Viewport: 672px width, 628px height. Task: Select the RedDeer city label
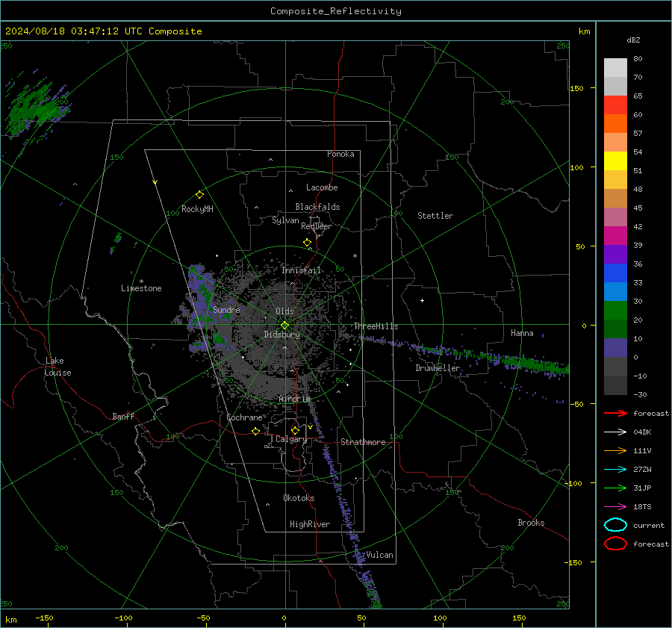click(317, 226)
